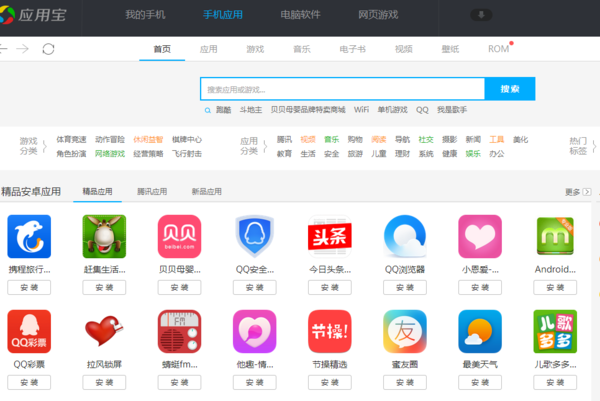Install QQ浏览器 with its 安装 button

[405, 288]
